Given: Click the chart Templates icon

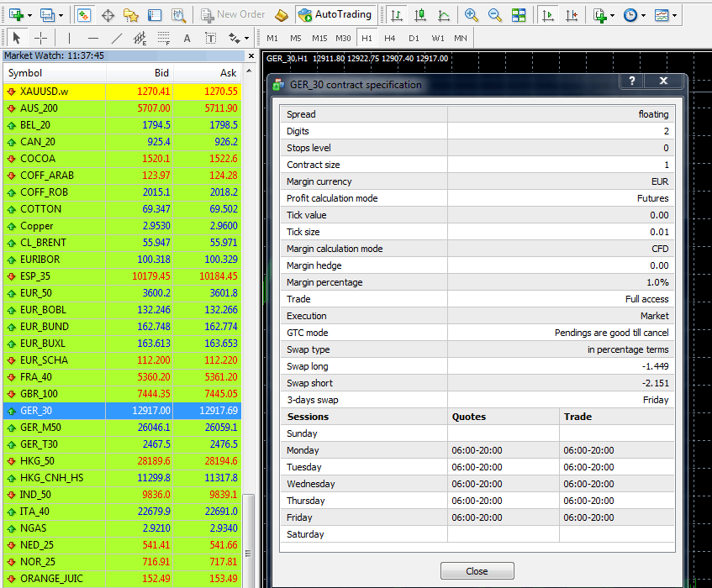Looking at the screenshot, I should pyautogui.click(x=662, y=15).
